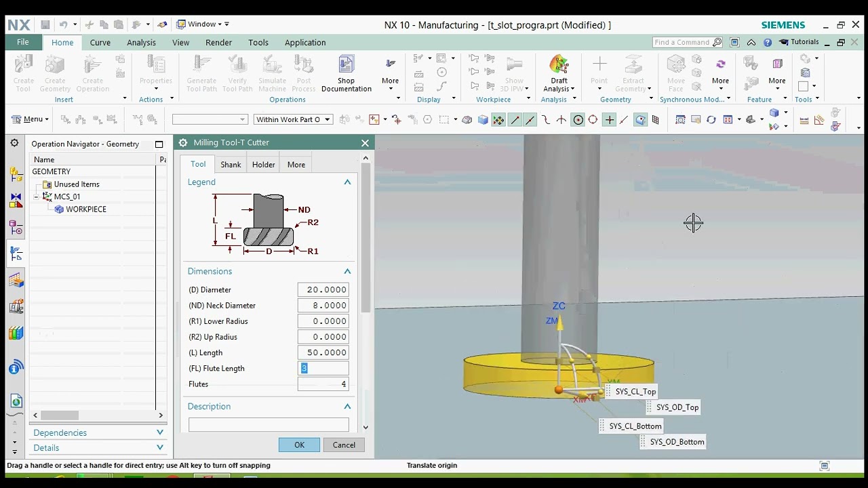Click the (D) Diameter value field
Viewport: 868px width, 488px height.
click(323, 289)
